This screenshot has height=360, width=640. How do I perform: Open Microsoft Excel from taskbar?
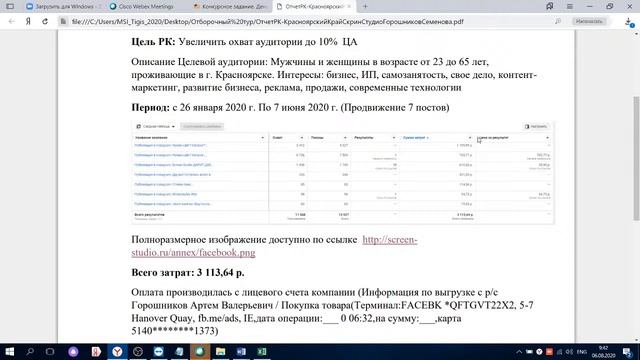coord(262,352)
